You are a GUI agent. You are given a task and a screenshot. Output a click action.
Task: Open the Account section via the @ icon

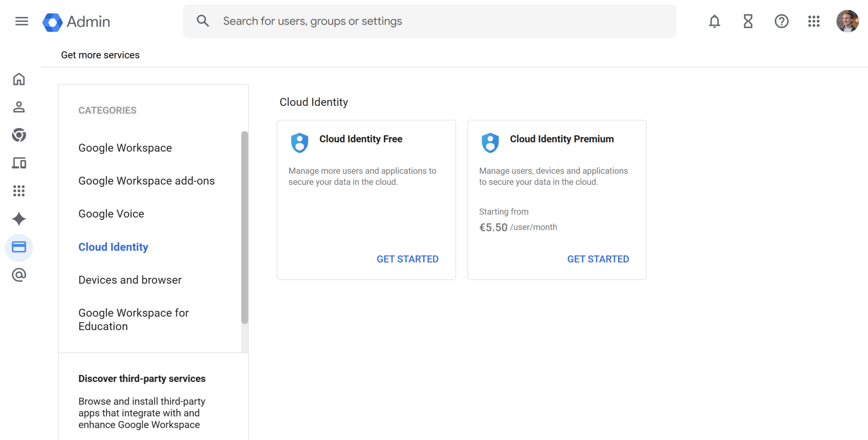19,275
